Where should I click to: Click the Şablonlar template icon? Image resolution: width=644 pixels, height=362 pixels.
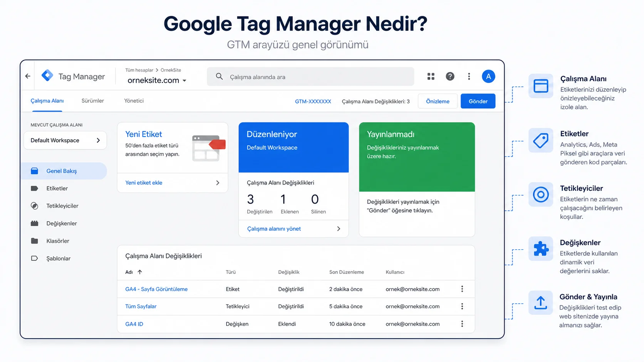[34, 259]
